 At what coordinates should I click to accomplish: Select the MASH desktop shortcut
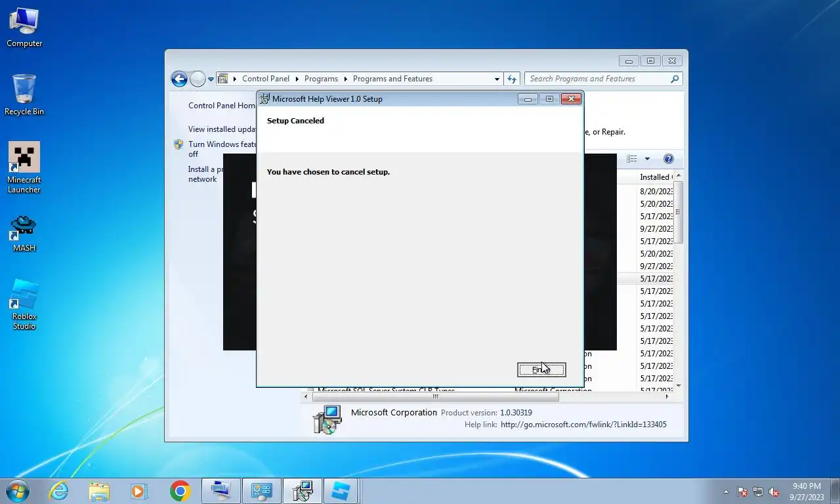tap(24, 234)
